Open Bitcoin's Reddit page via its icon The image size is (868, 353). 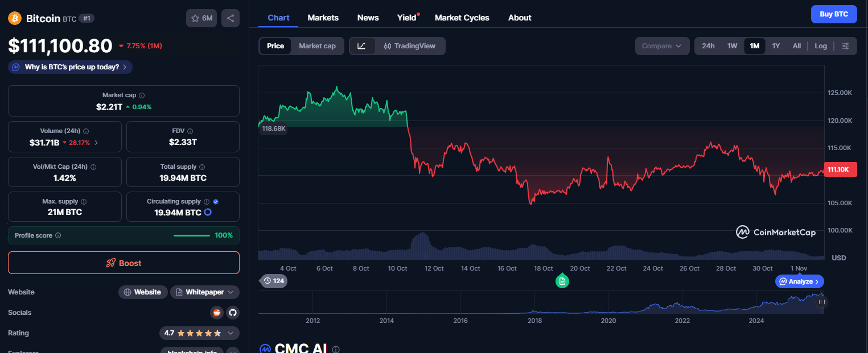pyautogui.click(x=217, y=313)
